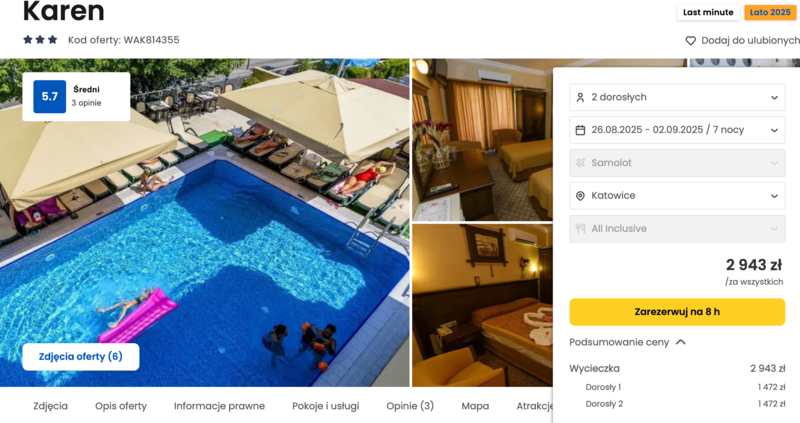Open the Pokoje i usługi tab

coord(326,406)
